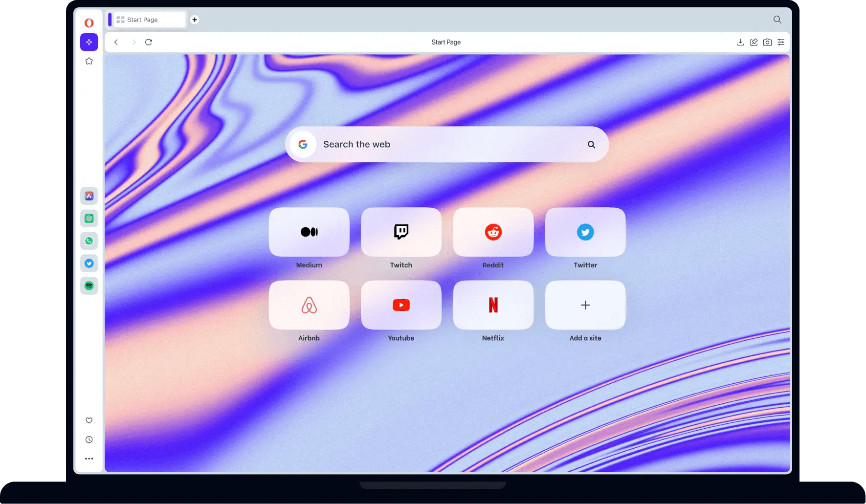Open Easy Setup sliders menu
Image resolution: width=866 pixels, height=504 pixels.
[x=781, y=42]
